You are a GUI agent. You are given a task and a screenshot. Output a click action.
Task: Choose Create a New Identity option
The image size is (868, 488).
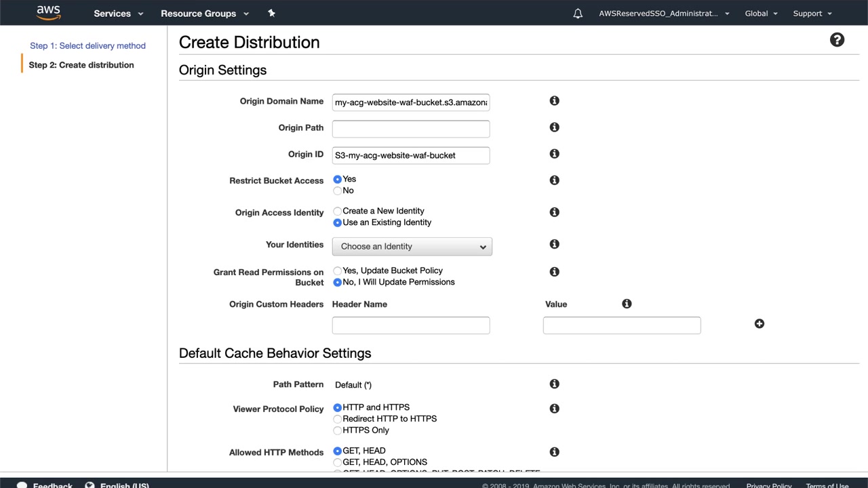(338, 211)
